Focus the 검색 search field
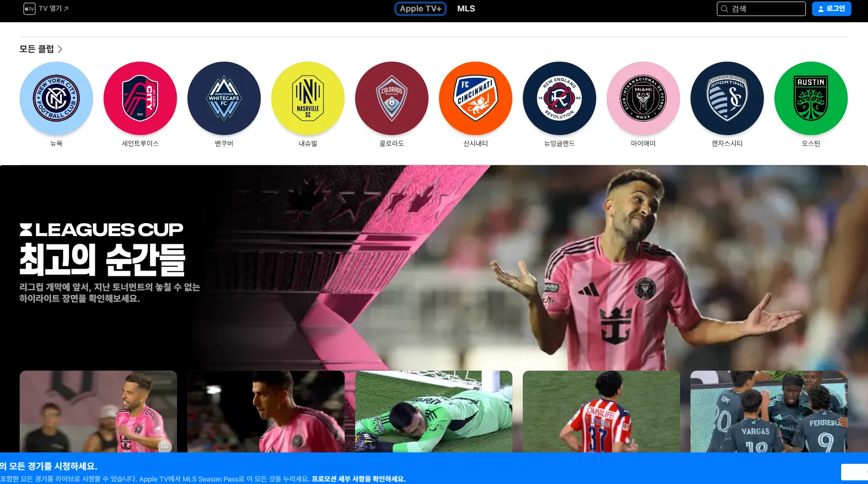Image resolution: width=868 pixels, height=484 pixels. 761,9
